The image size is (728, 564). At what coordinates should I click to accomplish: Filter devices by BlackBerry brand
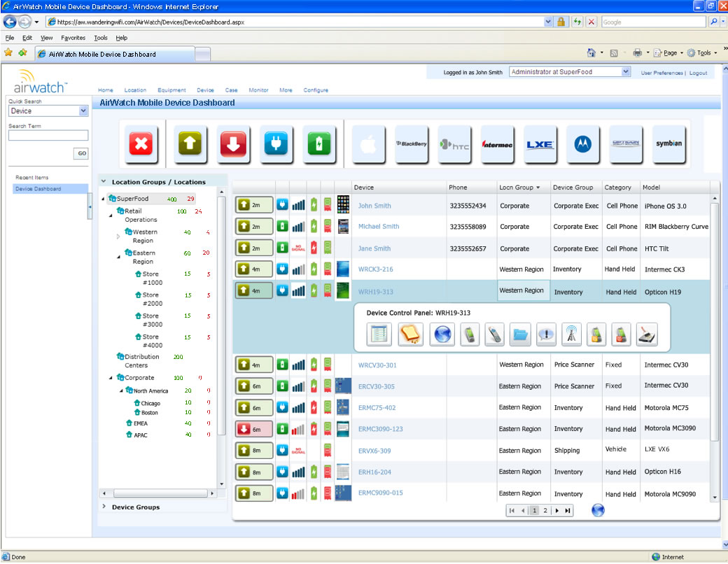412,145
